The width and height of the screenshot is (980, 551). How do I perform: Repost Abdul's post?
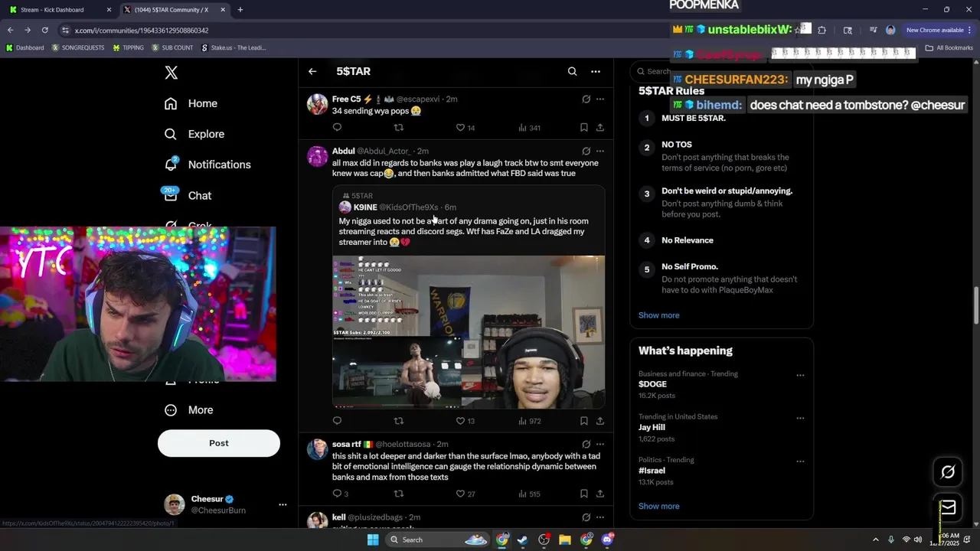point(398,421)
